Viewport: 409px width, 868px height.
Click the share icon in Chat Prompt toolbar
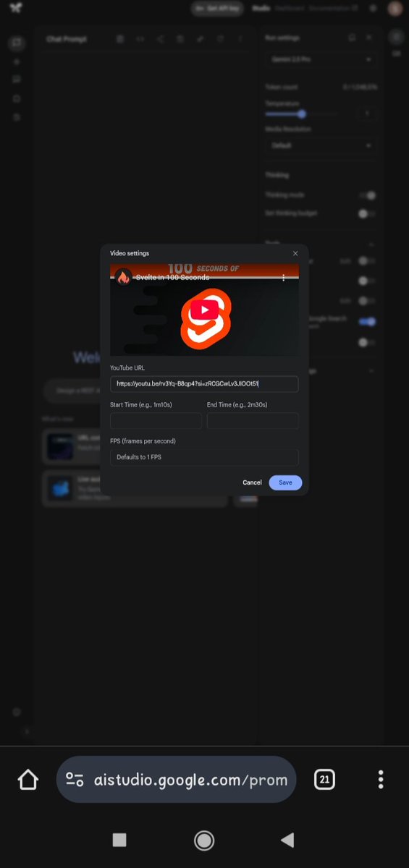click(x=161, y=38)
